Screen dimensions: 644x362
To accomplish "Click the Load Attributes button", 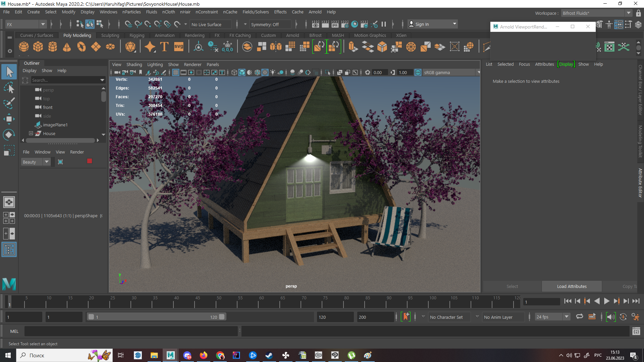I will pyautogui.click(x=572, y=286).
